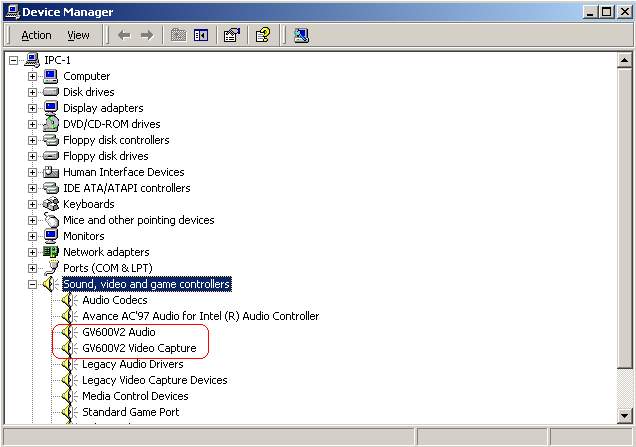Click the Monitors category icon
This screenshot has height=447, width=636.
click(x=51, y=236)
